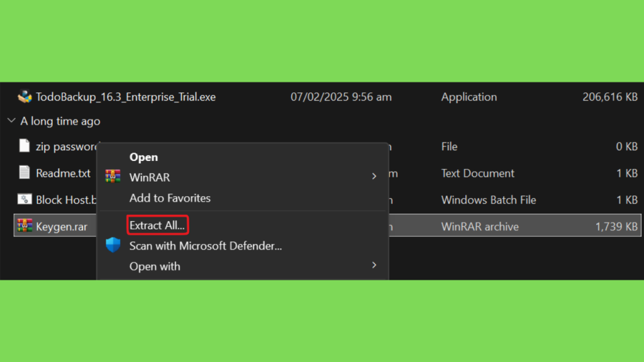644x362 pixels.
Task: Click the 'A long time ago' group header
Action: coord(60,121)
